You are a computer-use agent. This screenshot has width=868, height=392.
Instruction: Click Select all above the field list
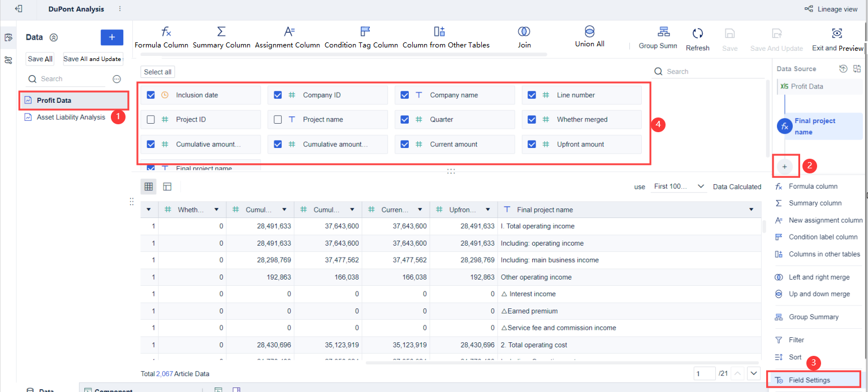coord(157,72)
